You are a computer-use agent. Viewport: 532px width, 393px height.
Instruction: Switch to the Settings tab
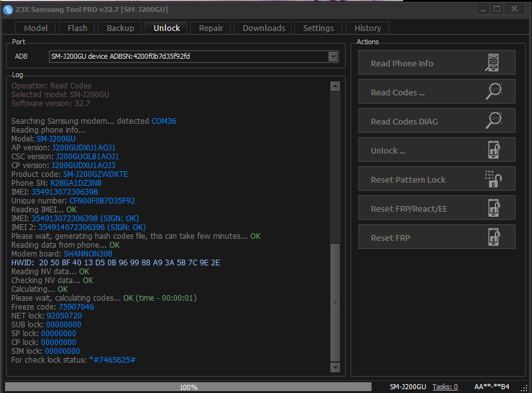pyautogui.click(x=318, y=28)
